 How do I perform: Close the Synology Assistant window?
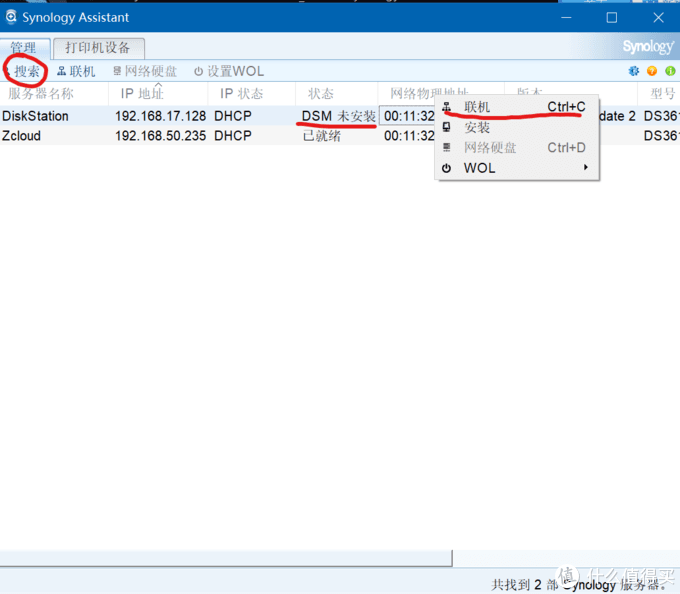(x=658, y=17)
